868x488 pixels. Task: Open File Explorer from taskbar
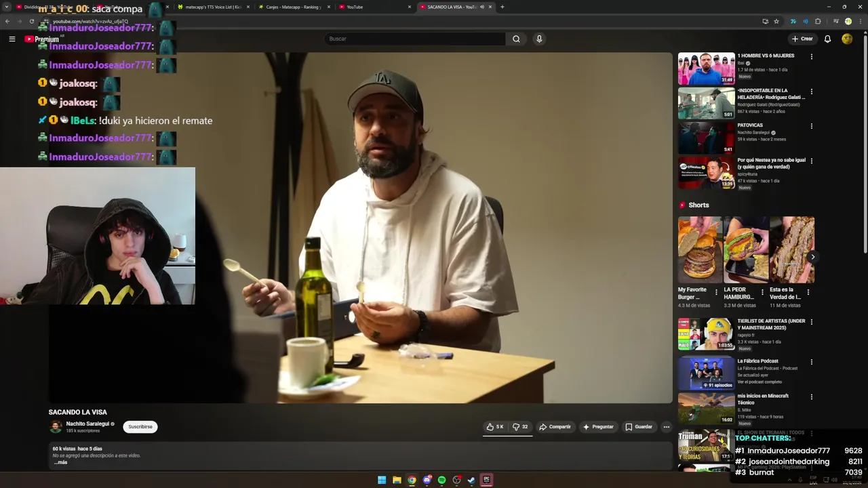(x=397, y=480)
